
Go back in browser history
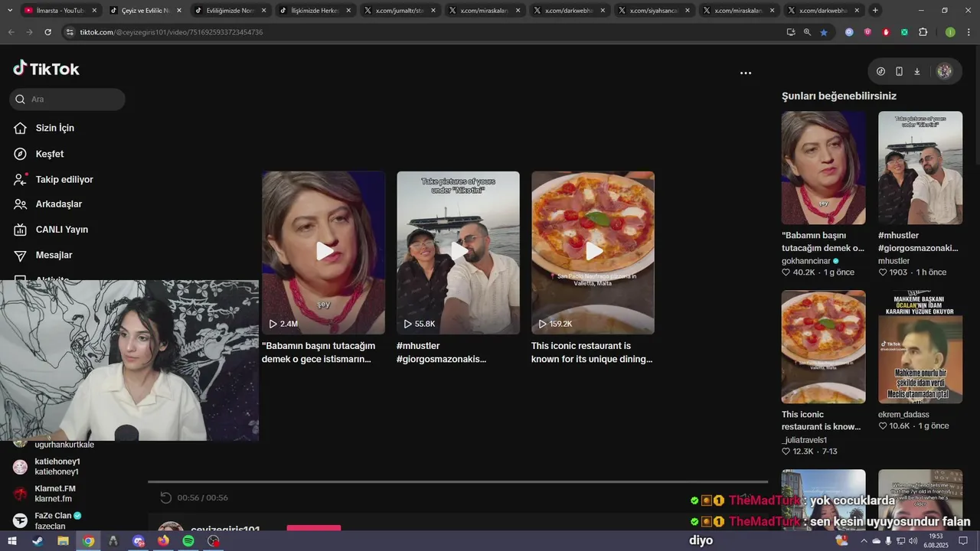[11, 32]
